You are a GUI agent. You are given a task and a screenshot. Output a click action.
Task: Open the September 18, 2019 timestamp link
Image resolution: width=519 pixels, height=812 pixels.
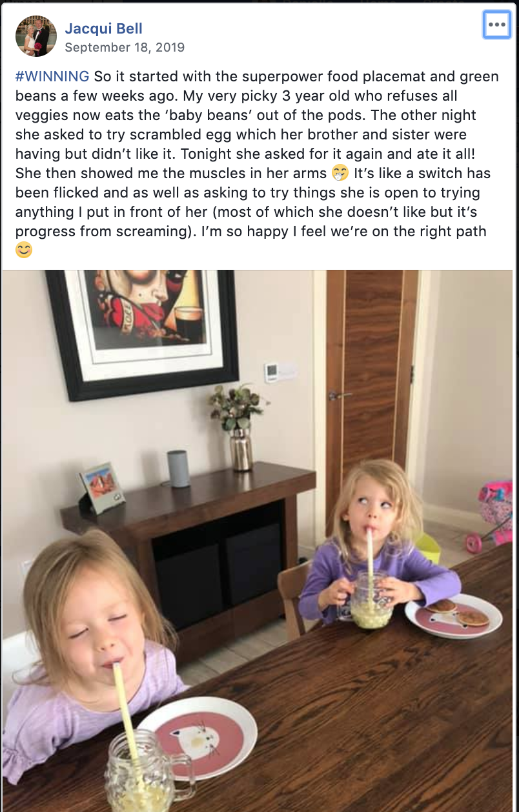125,48
